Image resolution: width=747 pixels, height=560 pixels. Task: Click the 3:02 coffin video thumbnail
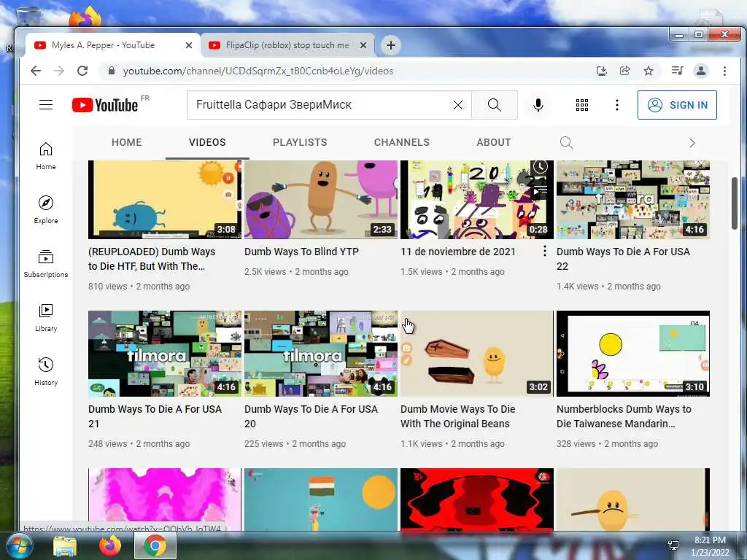(x=477, y=354)
